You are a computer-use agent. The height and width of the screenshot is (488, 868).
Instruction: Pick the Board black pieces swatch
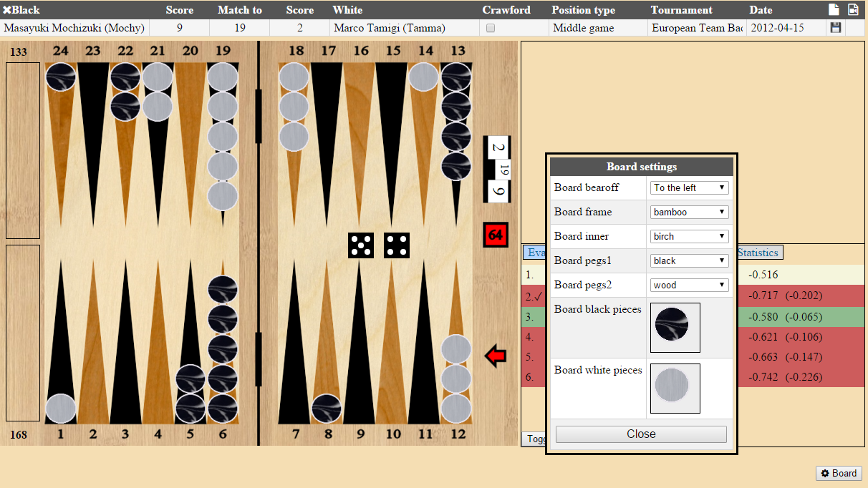pyautogui.click(x=675, y=327)
